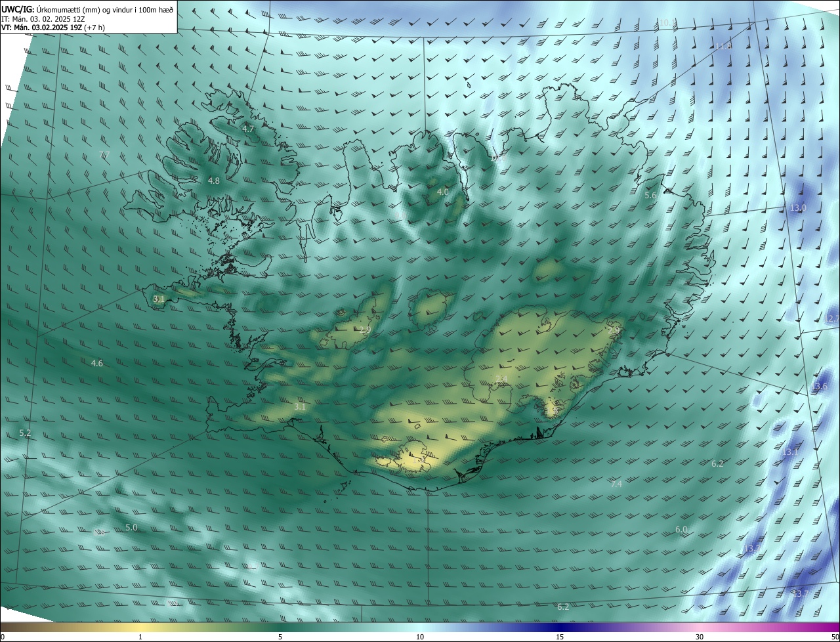
Task: Click the 10.1 value label
Action: (666, 22)
